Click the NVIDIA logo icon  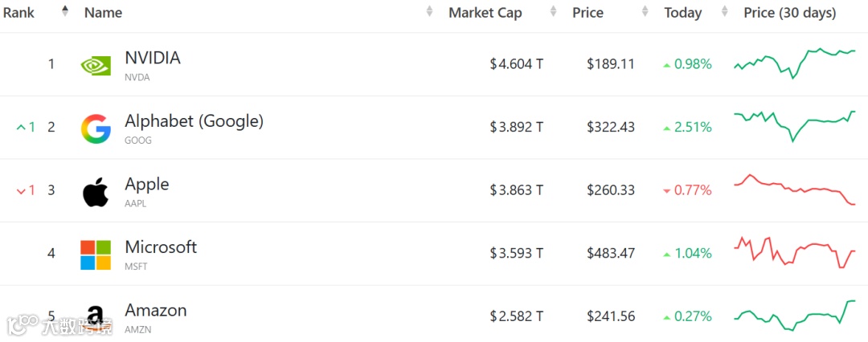[96, 65]
